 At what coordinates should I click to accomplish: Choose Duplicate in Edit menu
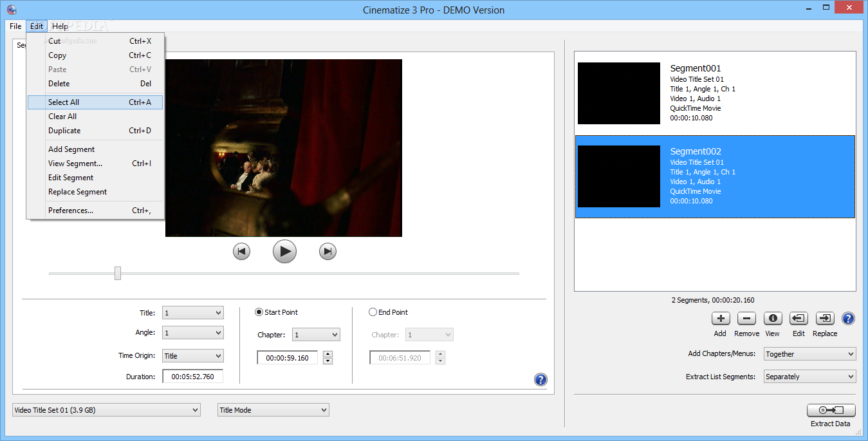coord(95,131)
